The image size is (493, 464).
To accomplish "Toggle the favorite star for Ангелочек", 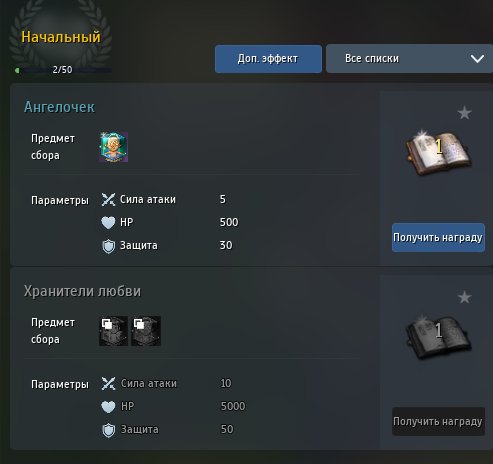I will (x=464, y=113).
